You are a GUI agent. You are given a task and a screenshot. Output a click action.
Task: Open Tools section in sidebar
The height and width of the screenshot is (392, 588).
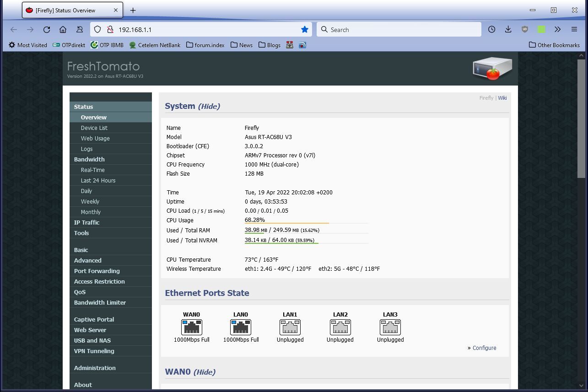click(x=111, y=233)
